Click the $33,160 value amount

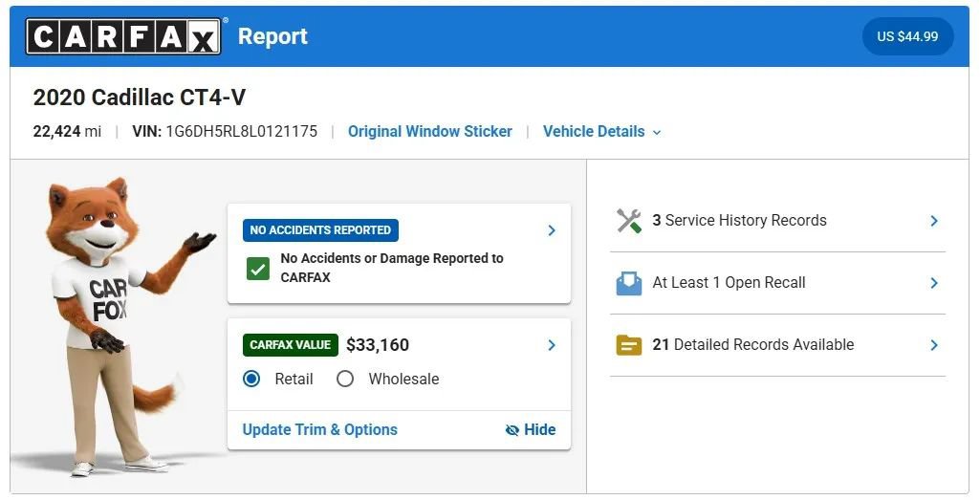tap(378, 345)
